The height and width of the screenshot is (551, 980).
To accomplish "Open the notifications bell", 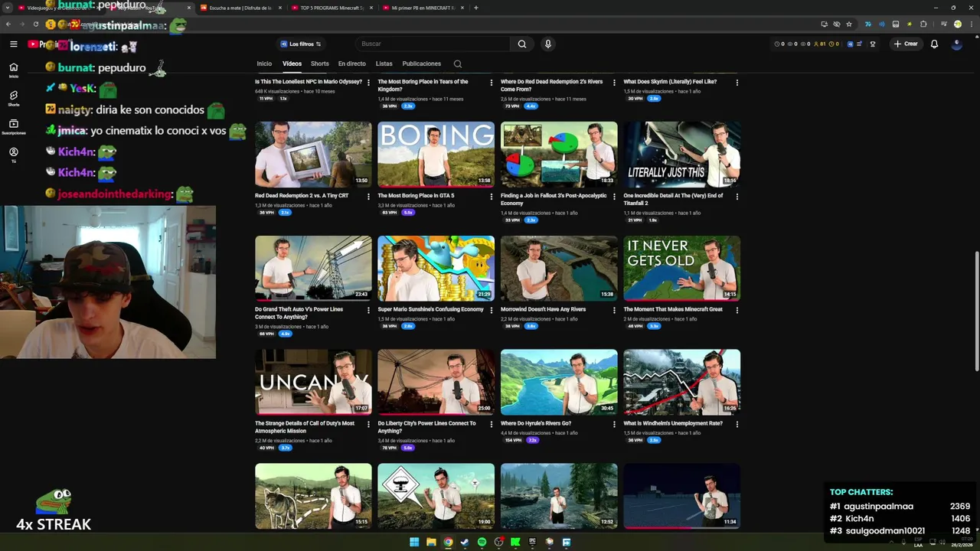I will [x=934, y=44].
